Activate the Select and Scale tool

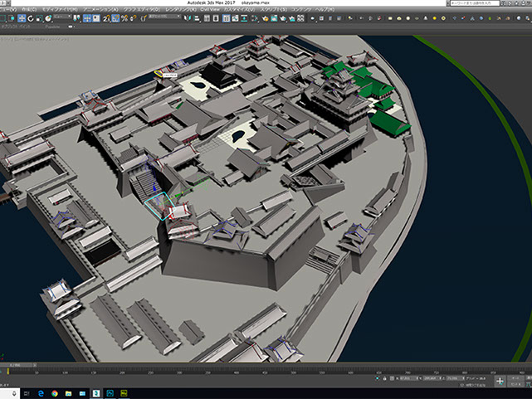click(x=40, y=18)
